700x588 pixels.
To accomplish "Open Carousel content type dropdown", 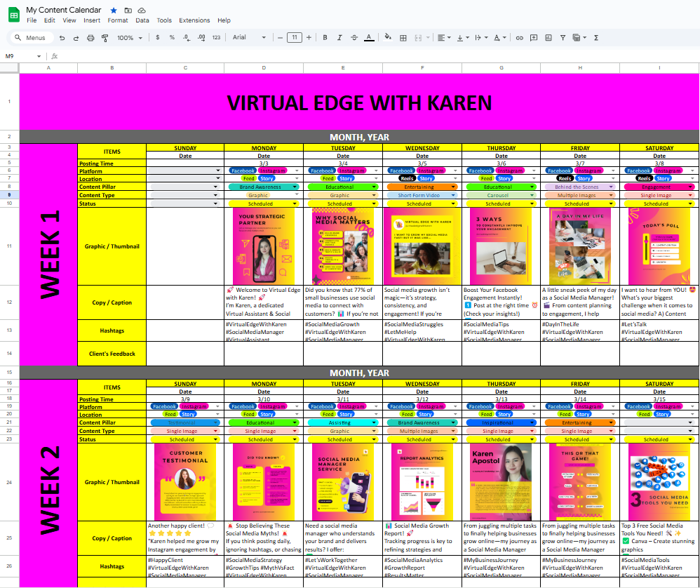I will pos(501,196).
